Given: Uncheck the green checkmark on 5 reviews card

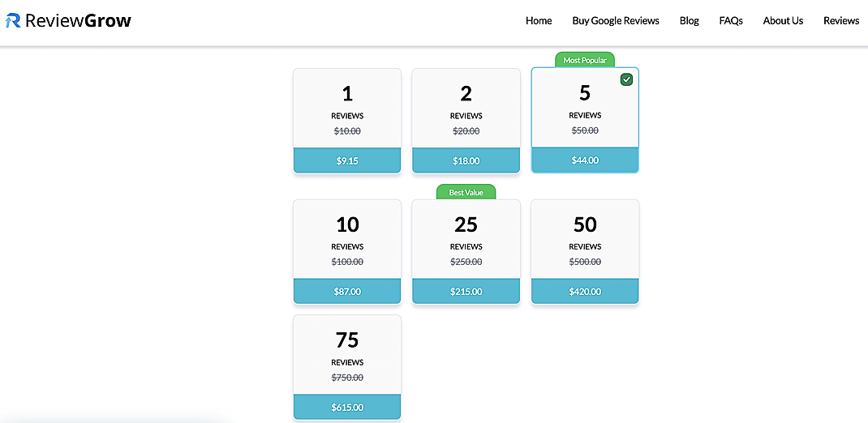Looking at the screenshot, I should point(626,79).
